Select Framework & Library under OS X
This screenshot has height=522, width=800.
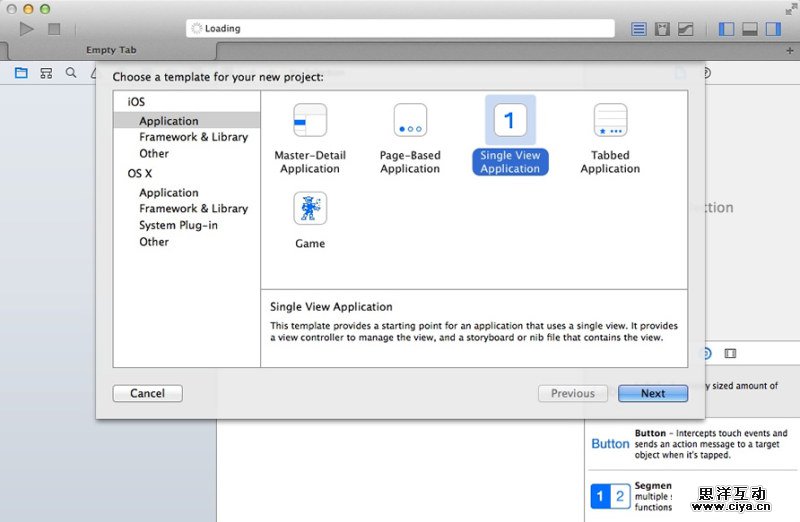(193, 209)
